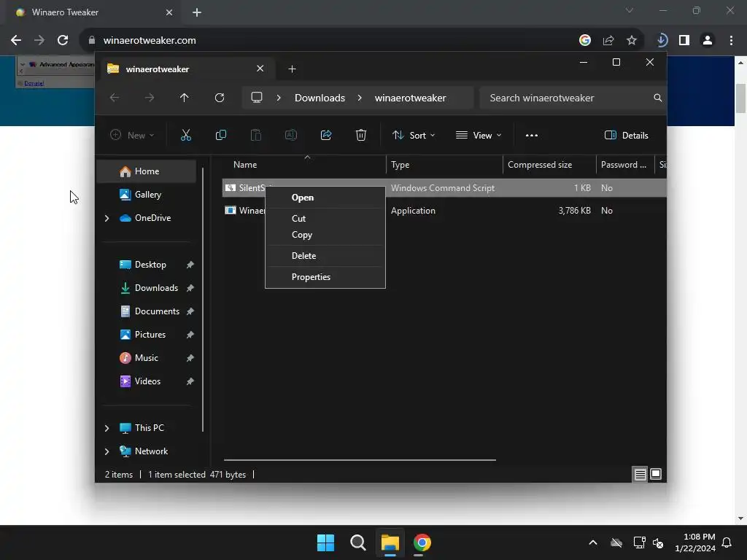The width and height of the screenshot is (747, 560).
Task: Close the winaerotweaker Explorer tab
Action: pyautogui.click(x=260, y=69)
